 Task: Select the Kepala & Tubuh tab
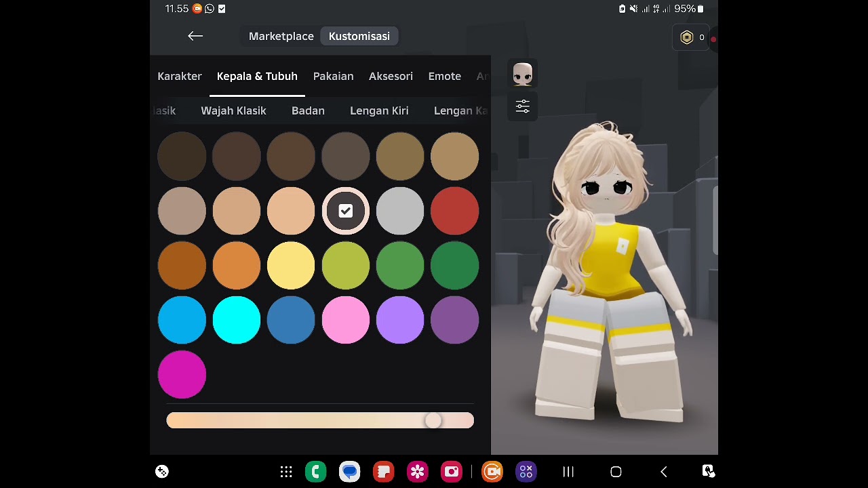257,77
